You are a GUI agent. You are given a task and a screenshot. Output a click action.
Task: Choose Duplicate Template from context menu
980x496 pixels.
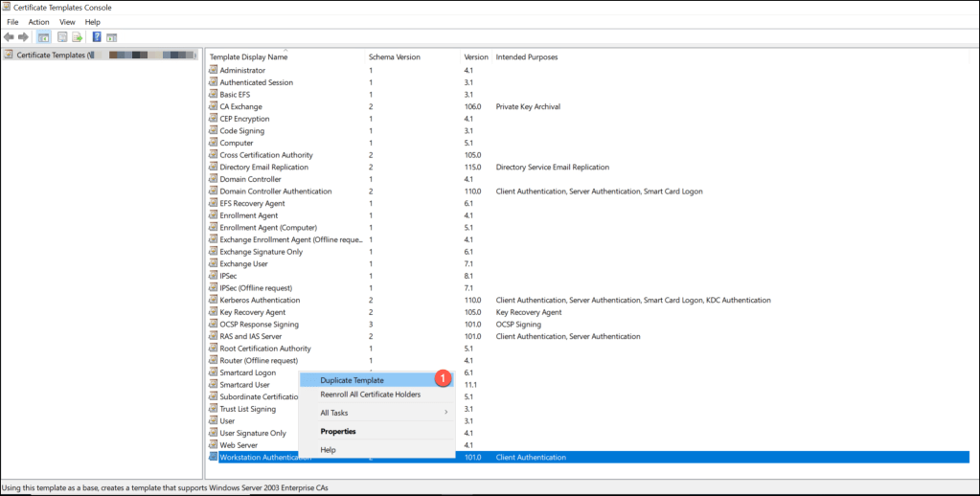coord(352,380)
